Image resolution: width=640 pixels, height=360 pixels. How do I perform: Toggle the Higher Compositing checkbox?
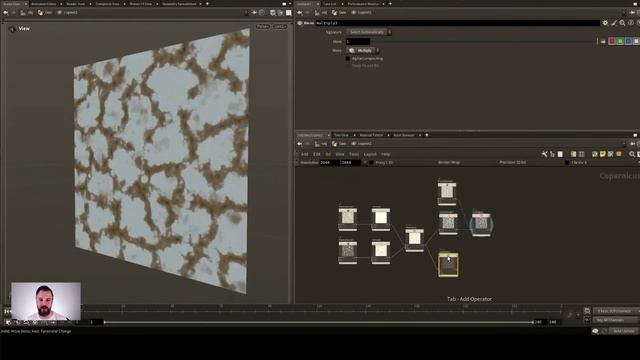348,59
